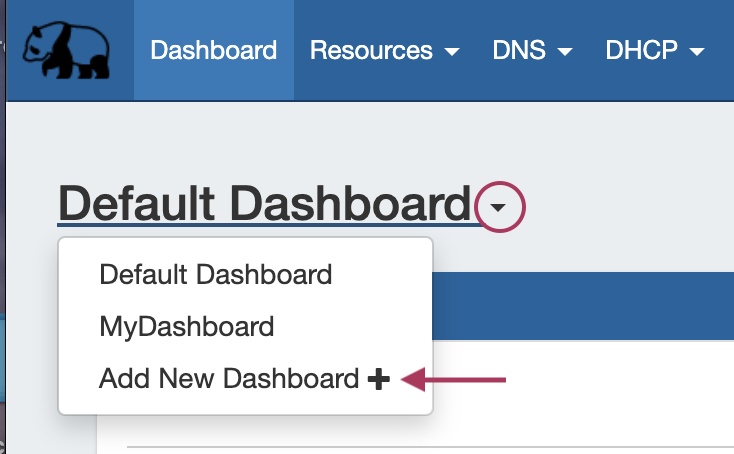Select Default Dashboard from the list

pyautogui.click(x=215, y=274)
